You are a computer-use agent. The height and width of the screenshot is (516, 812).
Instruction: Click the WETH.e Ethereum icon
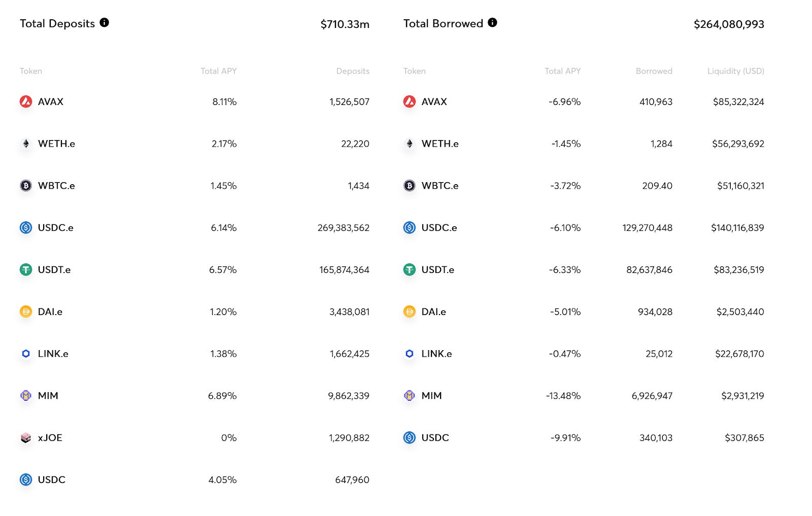pyautogui.click(x=25, y=144)
